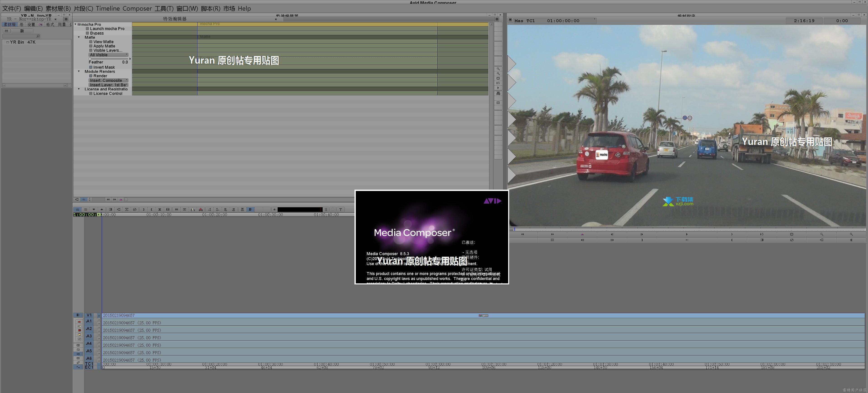The width and height of the screenshot is (868, 393).
Task: Click the Mark Out bracket under the monitor
Action: (732, 240)
